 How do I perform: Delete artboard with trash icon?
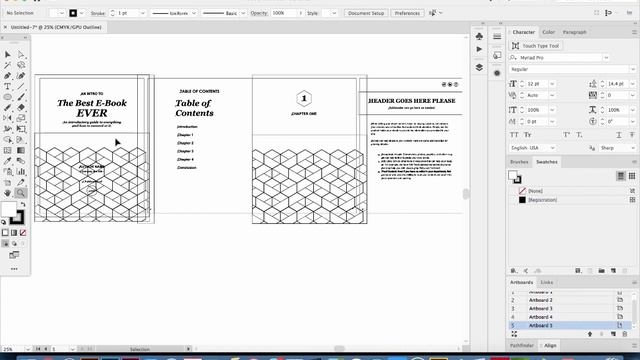point(624,334)
